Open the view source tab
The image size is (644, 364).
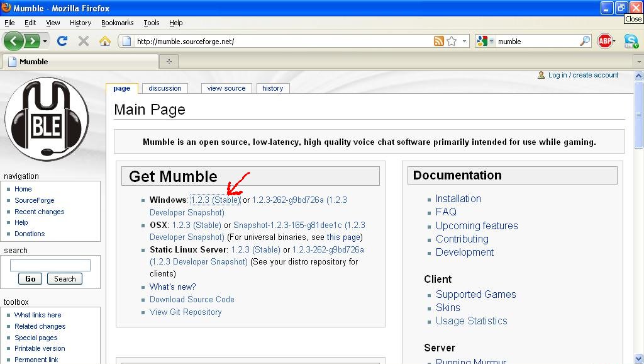click(226, 88)
